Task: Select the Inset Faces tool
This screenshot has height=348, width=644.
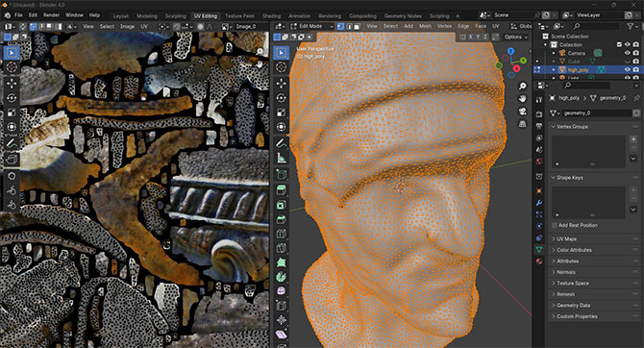Action: (x=282, y=205)
